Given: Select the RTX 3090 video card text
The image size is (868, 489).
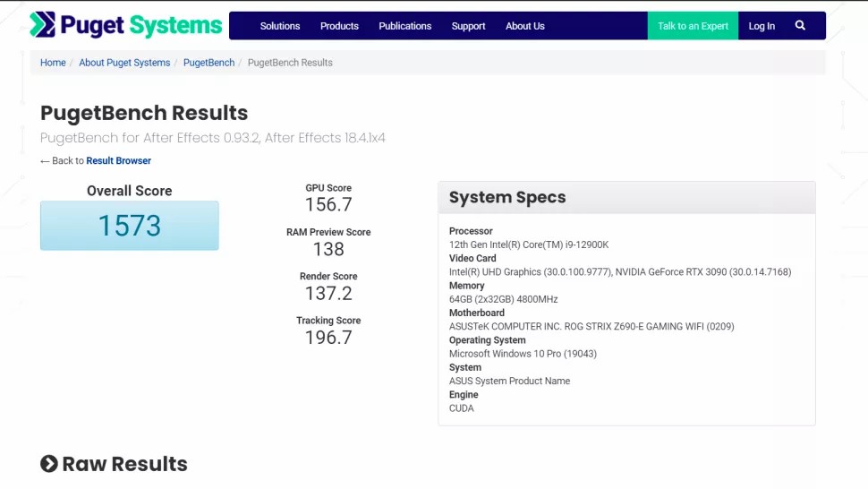Looking at the screenshot, I should 620,272.
